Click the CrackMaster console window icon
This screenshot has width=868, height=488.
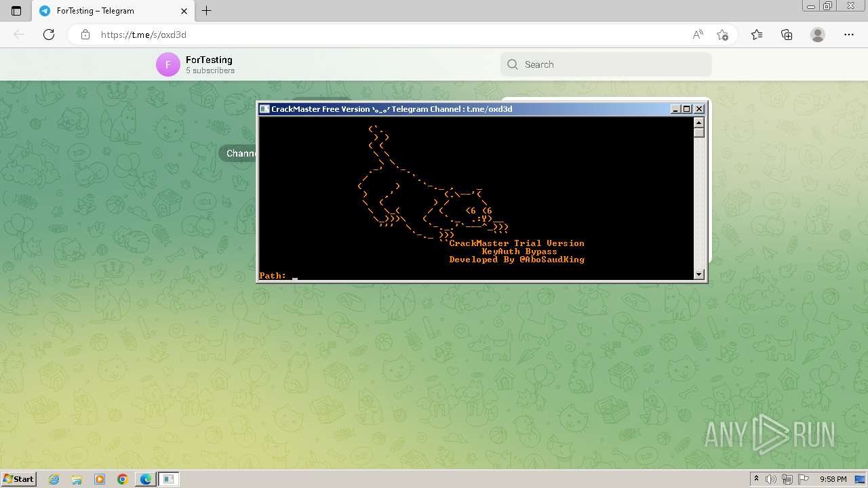tap(265, 109)
